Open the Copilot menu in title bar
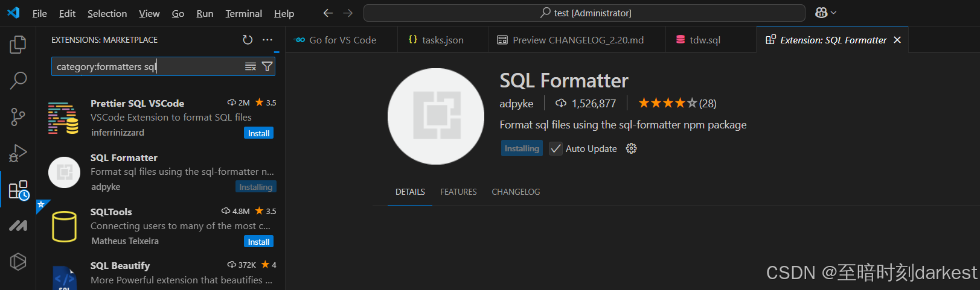 (825, 13)
